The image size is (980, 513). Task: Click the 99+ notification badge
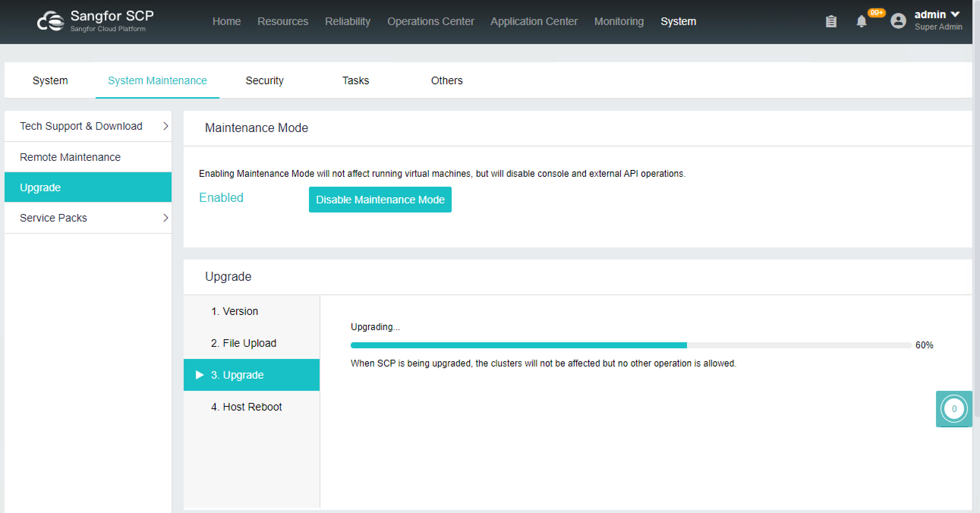tap(876, 13)
